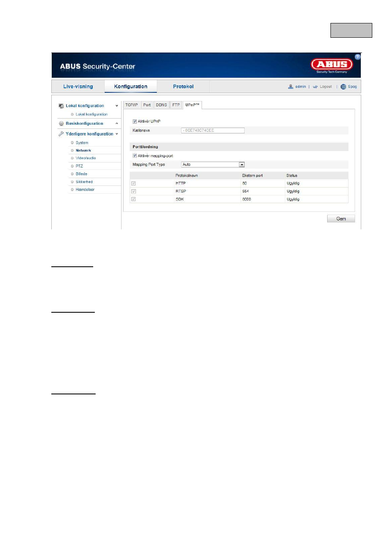
Task: Click the Status column header
Action: point(292,176)
